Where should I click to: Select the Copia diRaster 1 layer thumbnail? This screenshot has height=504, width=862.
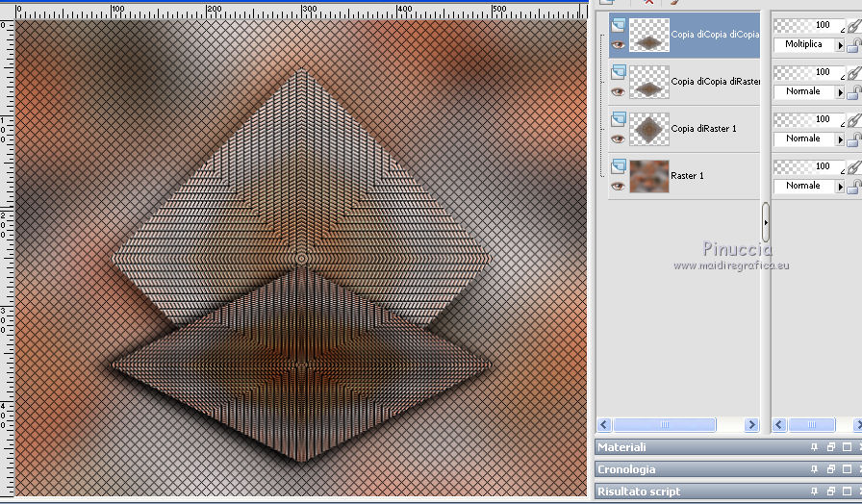pos(649,129)
